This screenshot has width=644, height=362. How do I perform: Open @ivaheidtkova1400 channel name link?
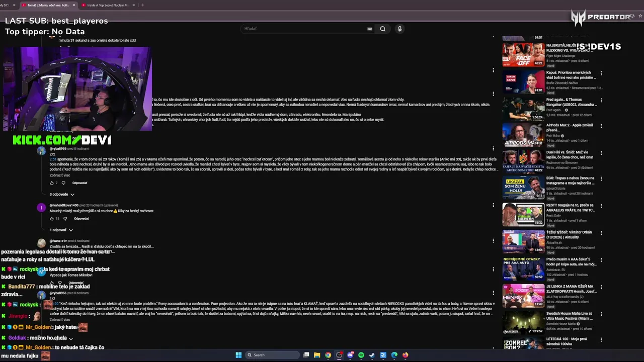click(x=64, y=206)
